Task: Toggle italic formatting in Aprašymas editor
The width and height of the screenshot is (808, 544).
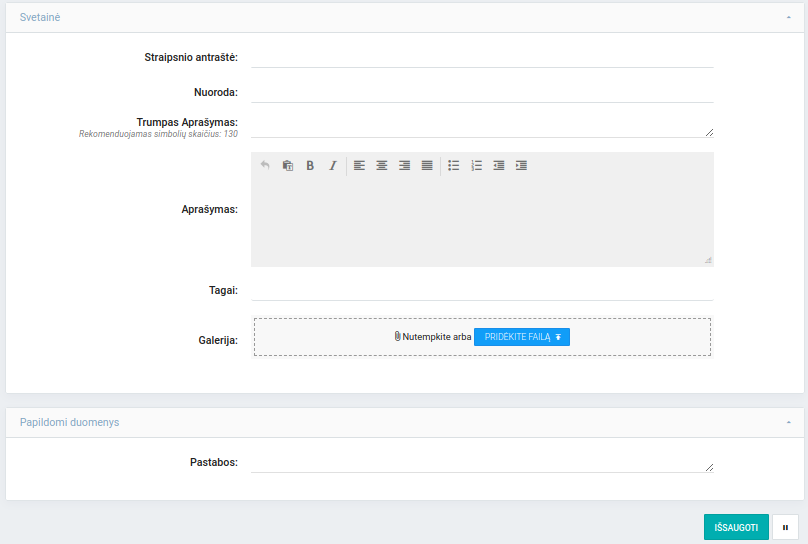Action: [x=333, y=166]
